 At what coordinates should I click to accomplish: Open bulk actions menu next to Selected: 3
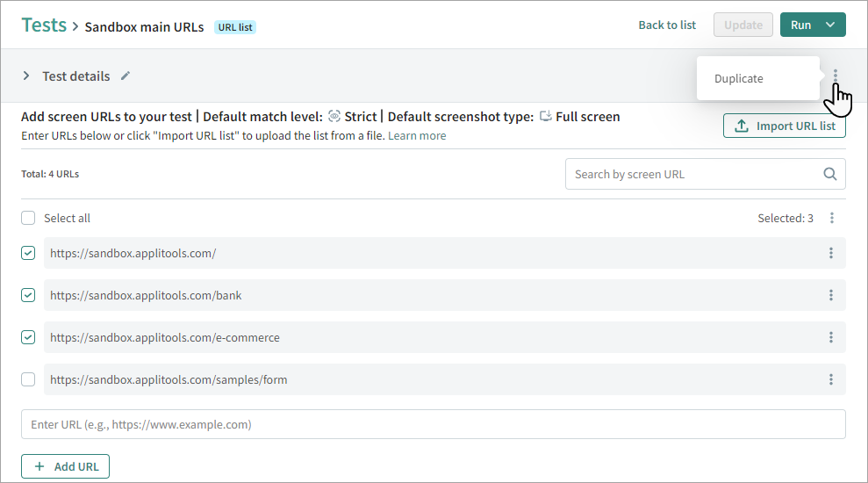[832, 218]
